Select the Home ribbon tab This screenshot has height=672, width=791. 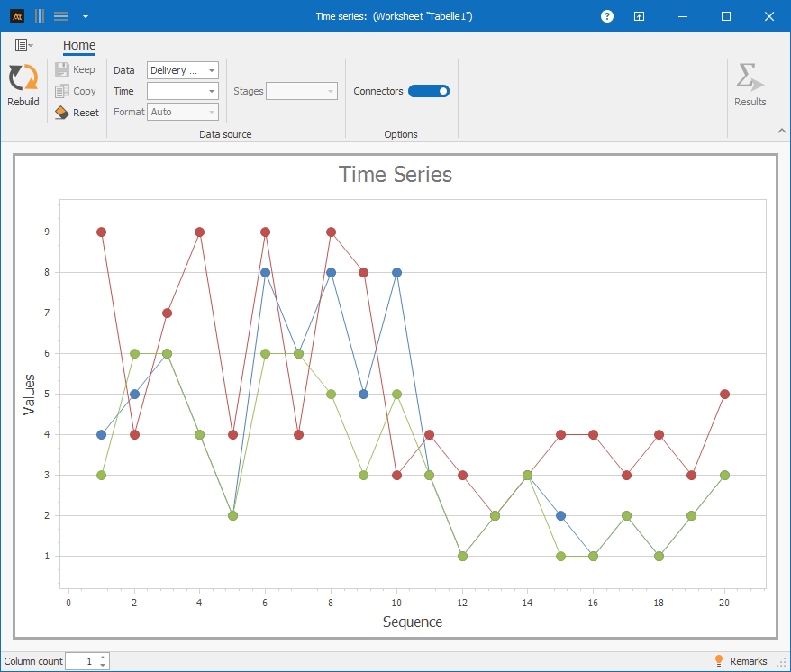point(79,45)
